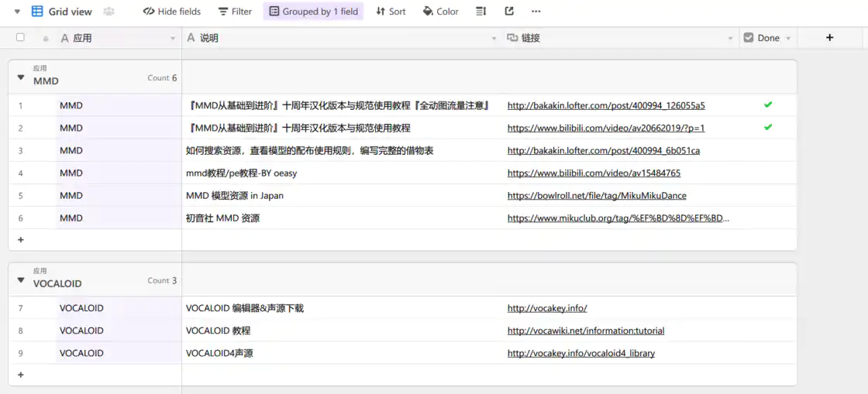Select cell 'VOCALOID 教程'
Viewport: 868px width, 394px height.
click(x=342, y=331)
